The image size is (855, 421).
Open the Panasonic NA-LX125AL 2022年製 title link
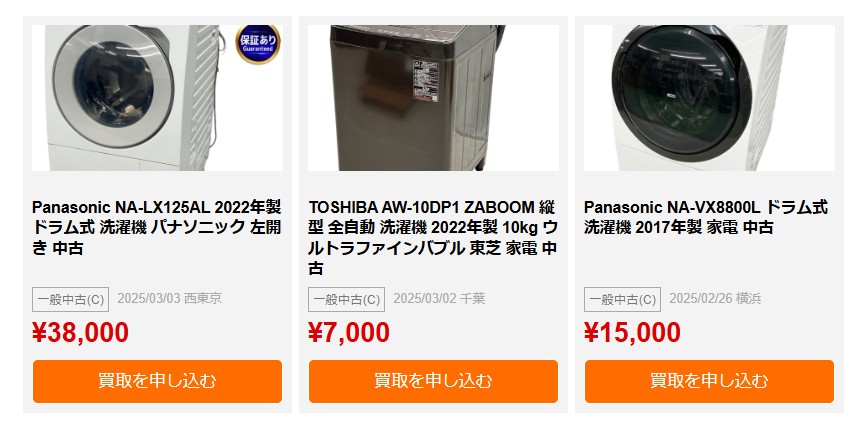point(156,227)
